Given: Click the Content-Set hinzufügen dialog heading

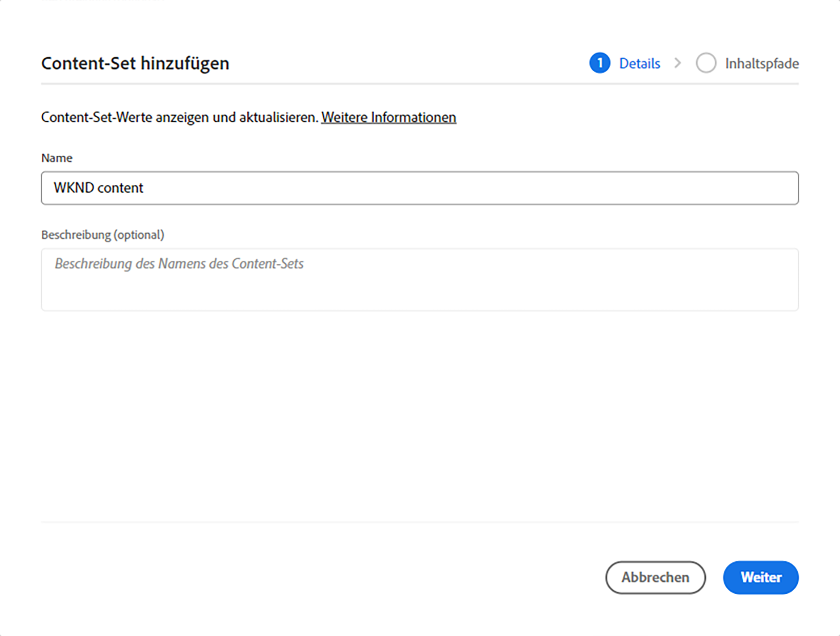Looking at the screenshot, I should click(x=135, y=63).
